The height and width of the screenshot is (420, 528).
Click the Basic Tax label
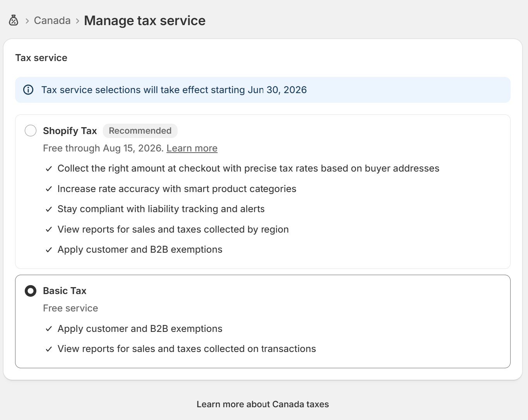click(x=65, y=291)
